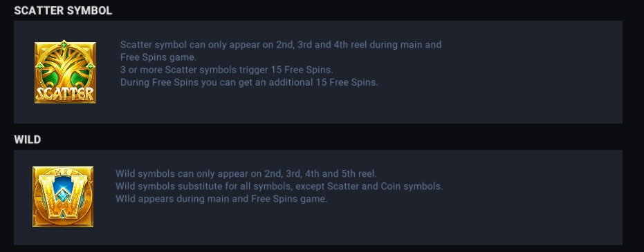
Task: Select the golden W Wild symbol icon
Action: 63,197
